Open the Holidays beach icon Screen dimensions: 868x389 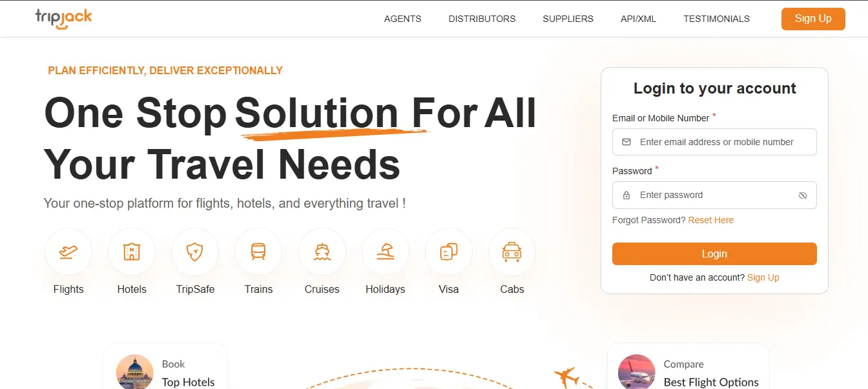(x=386, y=252)
